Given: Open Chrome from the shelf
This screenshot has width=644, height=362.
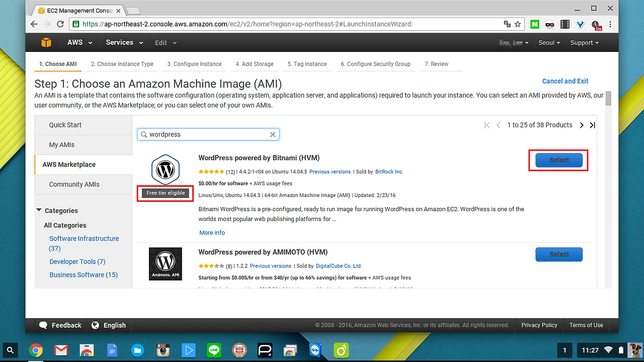Looking at the screenshot, I should click(36, 350).
